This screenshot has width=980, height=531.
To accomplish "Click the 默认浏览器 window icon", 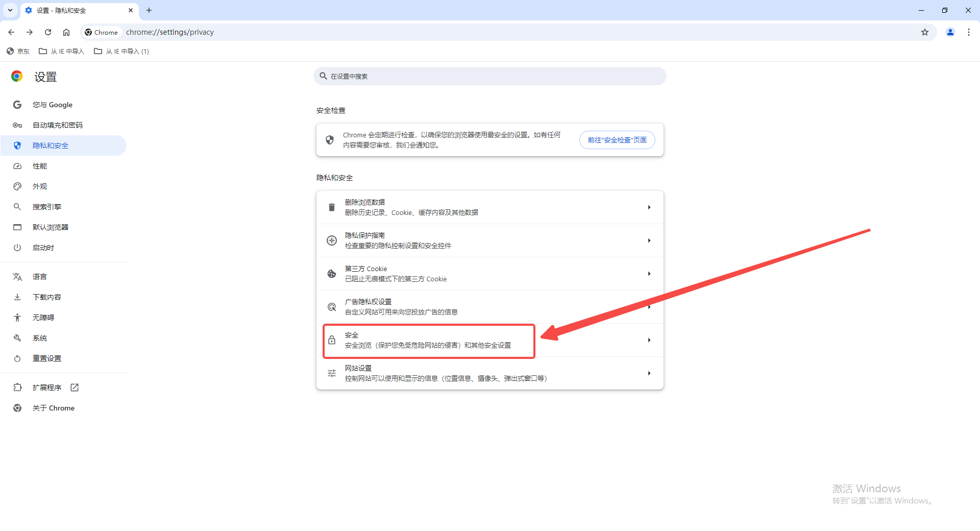I will tap(17, 227).
